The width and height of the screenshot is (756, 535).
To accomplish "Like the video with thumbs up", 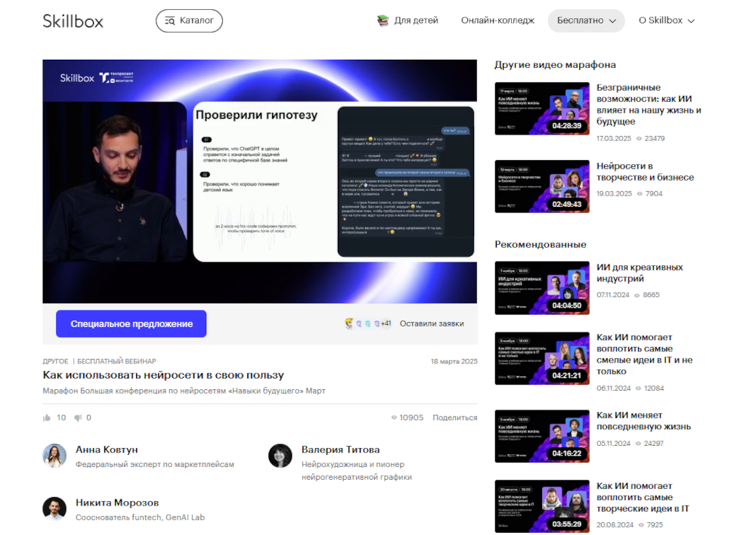I will pos(47,418).
